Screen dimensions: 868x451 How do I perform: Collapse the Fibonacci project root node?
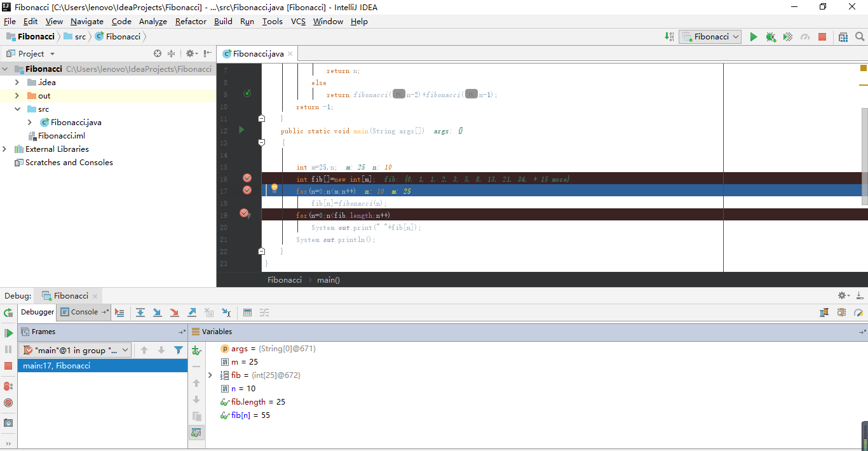(x=4, y=69)
